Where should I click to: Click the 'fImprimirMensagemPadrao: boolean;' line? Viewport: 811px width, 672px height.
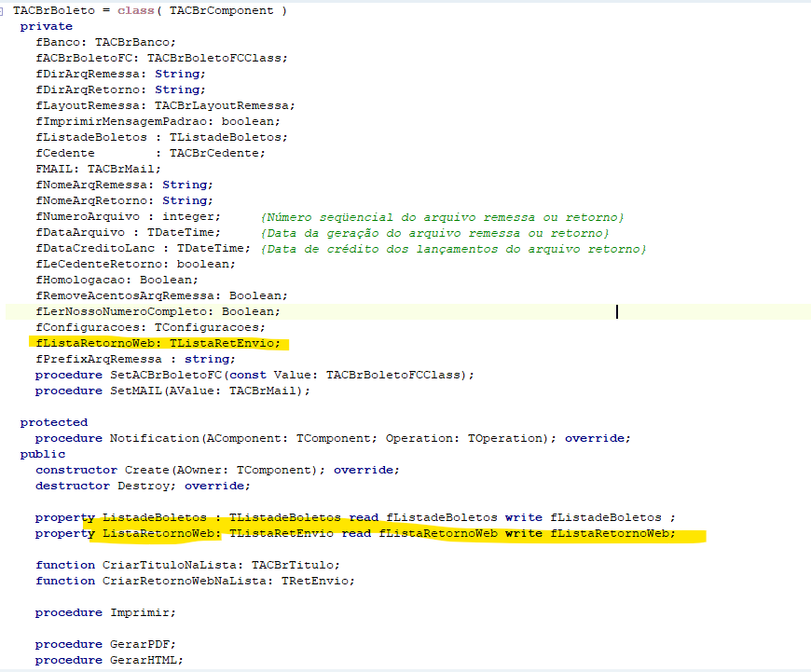(158, 121)
